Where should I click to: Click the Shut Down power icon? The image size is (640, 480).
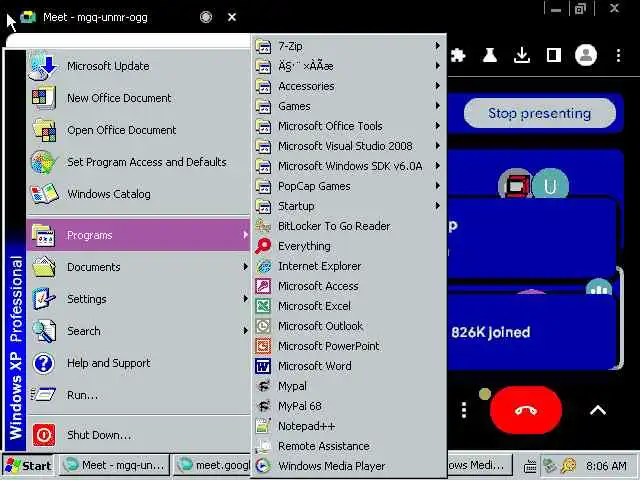43,435
